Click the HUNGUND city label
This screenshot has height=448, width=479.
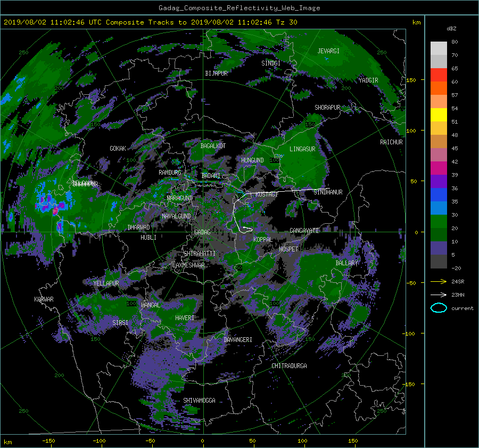(252, 160)
